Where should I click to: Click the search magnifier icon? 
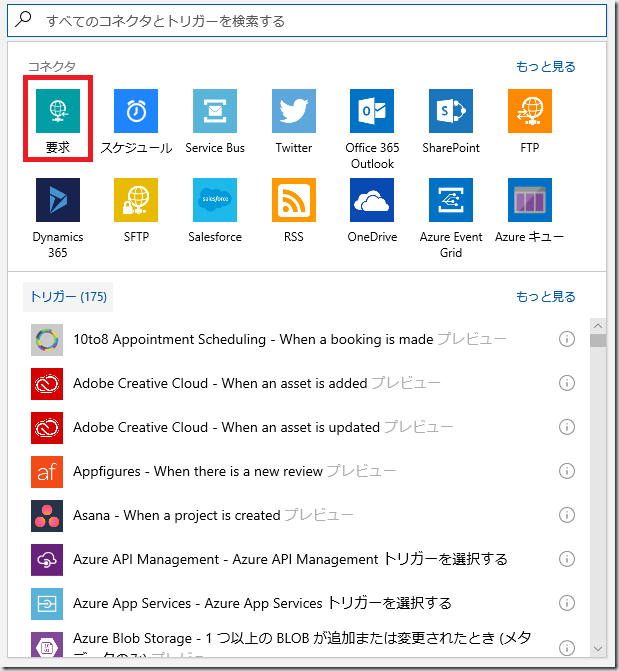[x=24, y=19]
